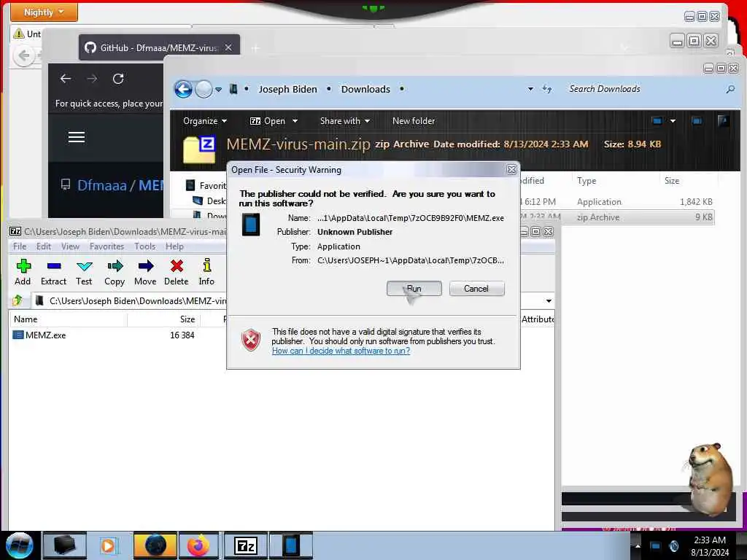Open the Organize dropdown in Explorer
Viewport: 747px width, 560px height.
(205, 121)
